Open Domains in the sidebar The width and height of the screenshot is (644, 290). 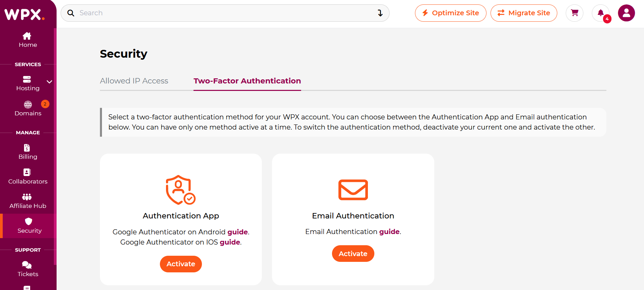click(x=28, y=109)
